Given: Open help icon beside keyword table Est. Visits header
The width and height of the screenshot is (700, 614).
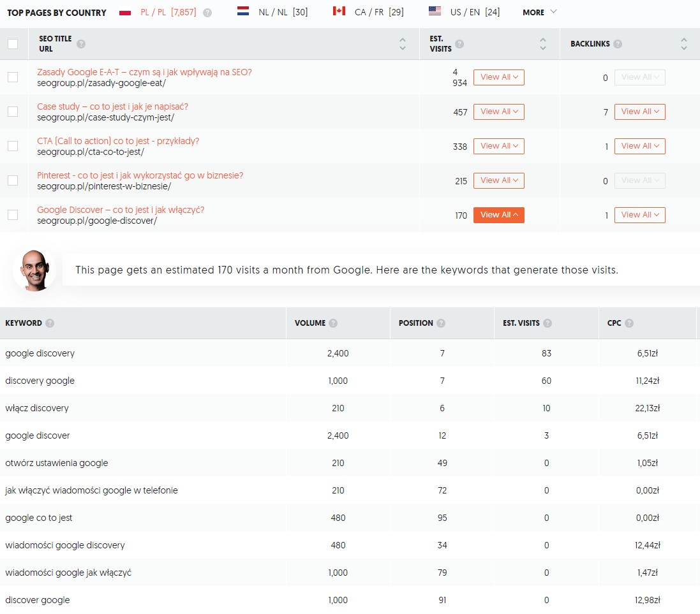Looking at the screenshot, I should (547, 323).
